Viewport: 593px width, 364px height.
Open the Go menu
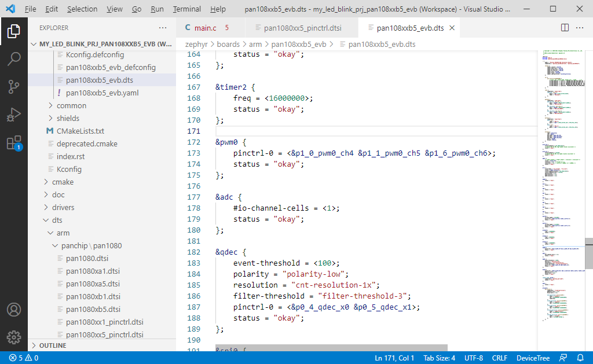(137, 9)
